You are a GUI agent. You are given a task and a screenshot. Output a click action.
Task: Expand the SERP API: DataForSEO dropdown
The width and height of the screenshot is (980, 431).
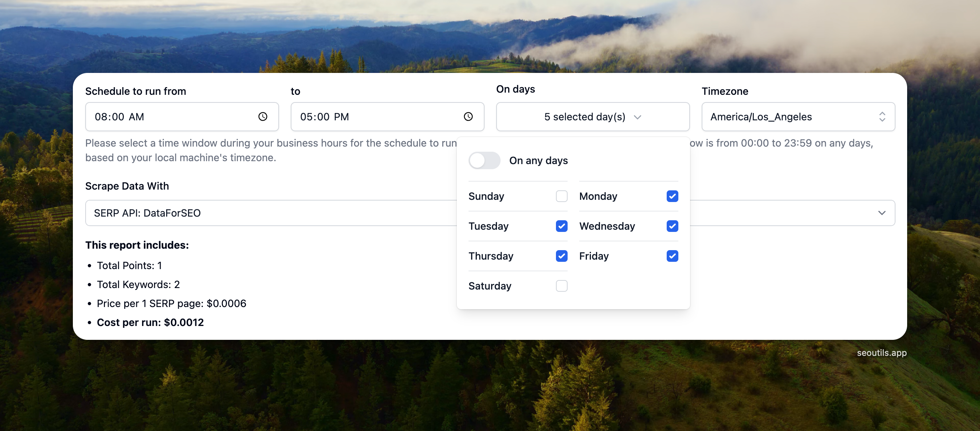pos(266,213)
